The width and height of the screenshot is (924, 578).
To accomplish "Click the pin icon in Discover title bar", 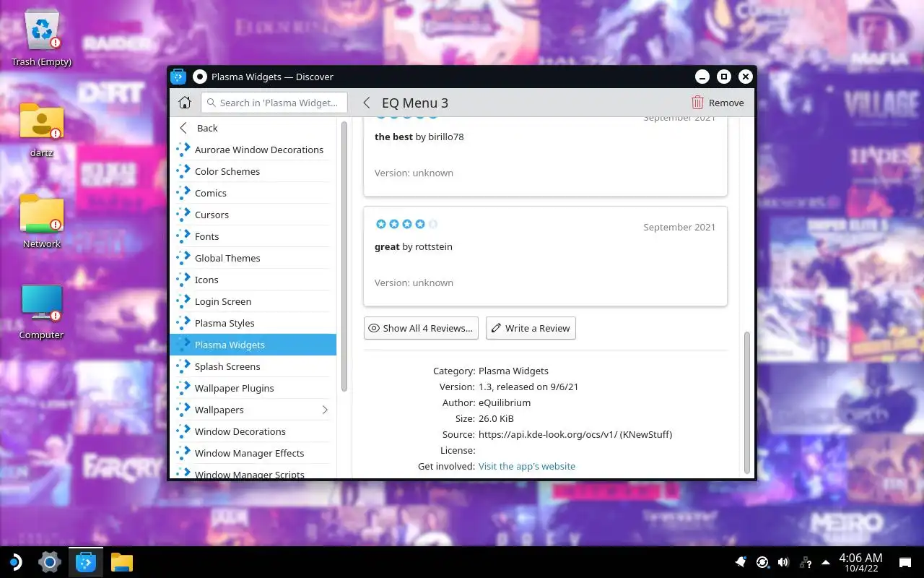I will [200, 77].
